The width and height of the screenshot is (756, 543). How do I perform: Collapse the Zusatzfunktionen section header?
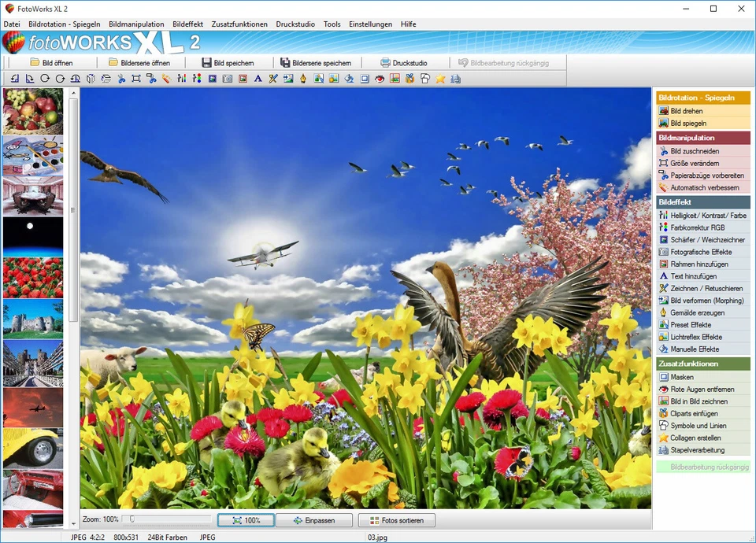click(x=703, y=364)
